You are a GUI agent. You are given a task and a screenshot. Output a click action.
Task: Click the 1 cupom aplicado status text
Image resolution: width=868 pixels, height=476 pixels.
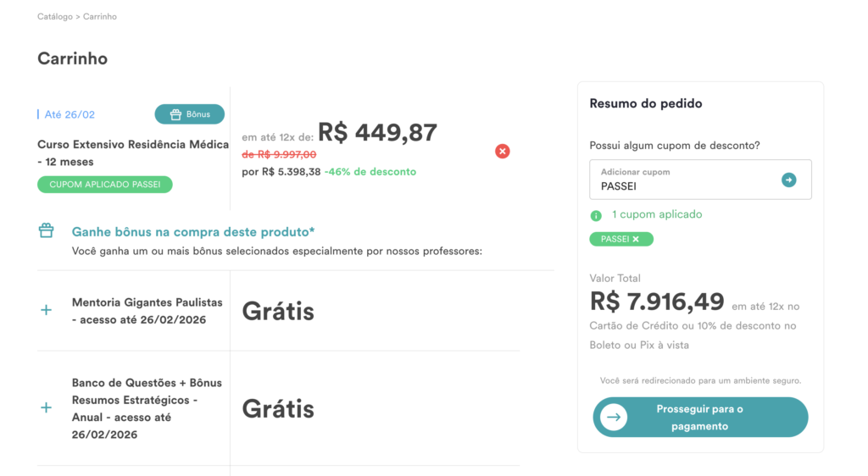pos(657,214)
